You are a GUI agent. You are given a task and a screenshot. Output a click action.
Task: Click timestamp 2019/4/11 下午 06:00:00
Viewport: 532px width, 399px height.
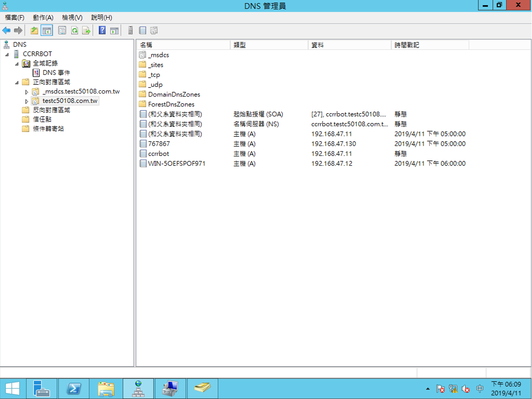coord(430,163)
